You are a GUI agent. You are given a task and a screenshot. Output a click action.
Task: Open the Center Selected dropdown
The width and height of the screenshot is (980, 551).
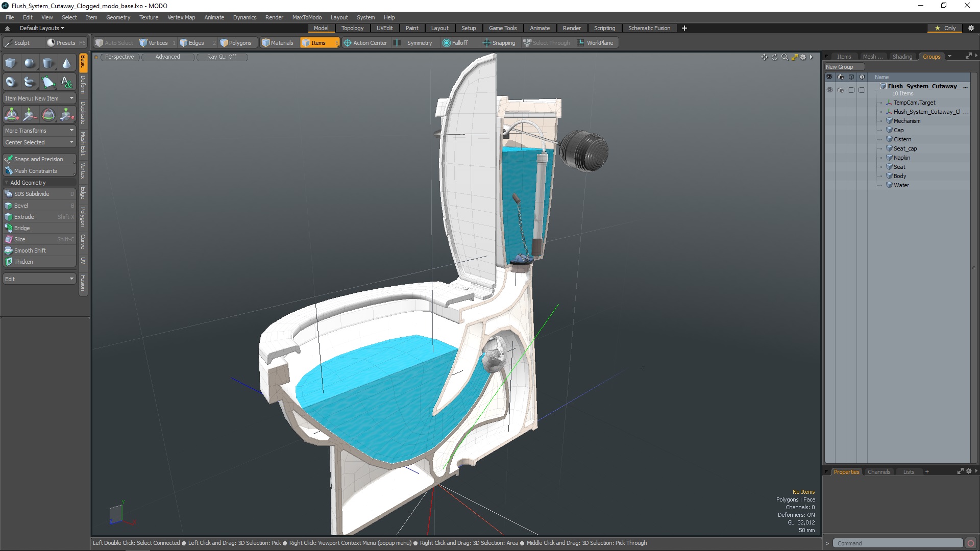pos(39,142)
